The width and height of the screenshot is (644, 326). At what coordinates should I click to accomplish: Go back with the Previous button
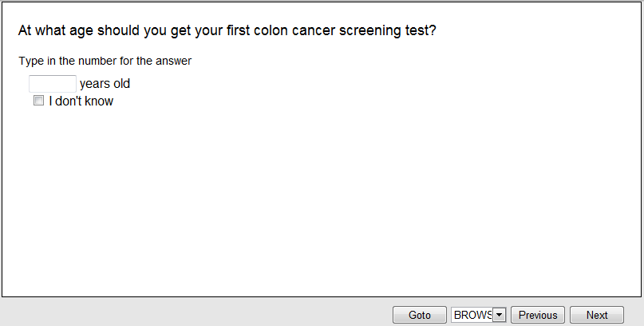[x=538, y=315]
